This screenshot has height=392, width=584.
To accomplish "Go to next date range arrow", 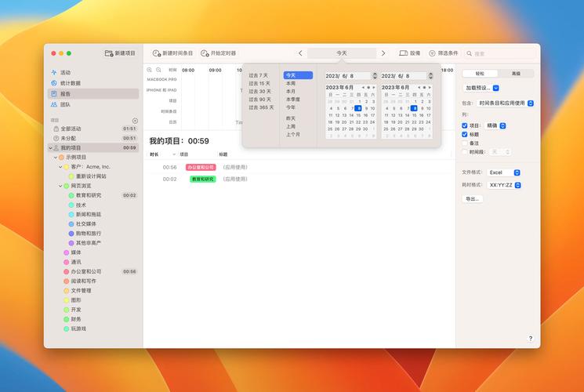I will click(x=383, y=53).
